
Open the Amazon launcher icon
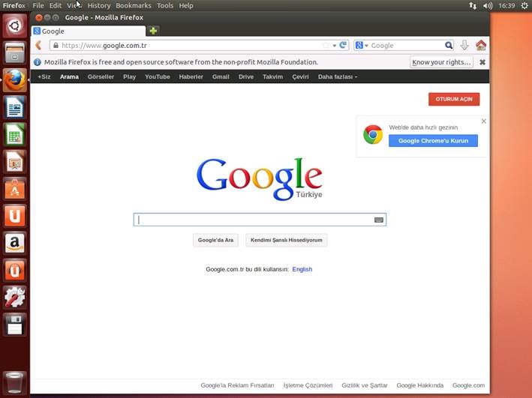point(14,243)
